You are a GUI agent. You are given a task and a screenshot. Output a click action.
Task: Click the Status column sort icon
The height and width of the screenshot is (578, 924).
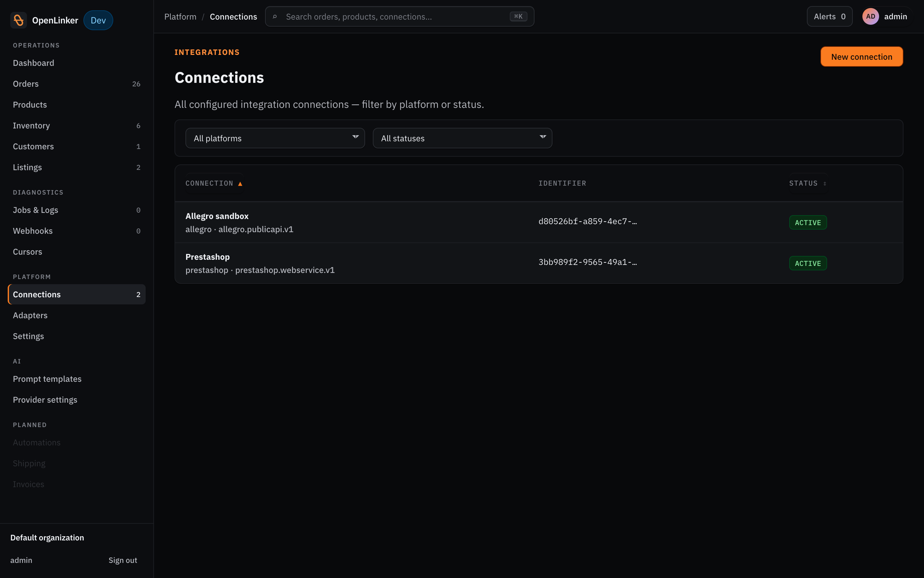pos(825,184)
